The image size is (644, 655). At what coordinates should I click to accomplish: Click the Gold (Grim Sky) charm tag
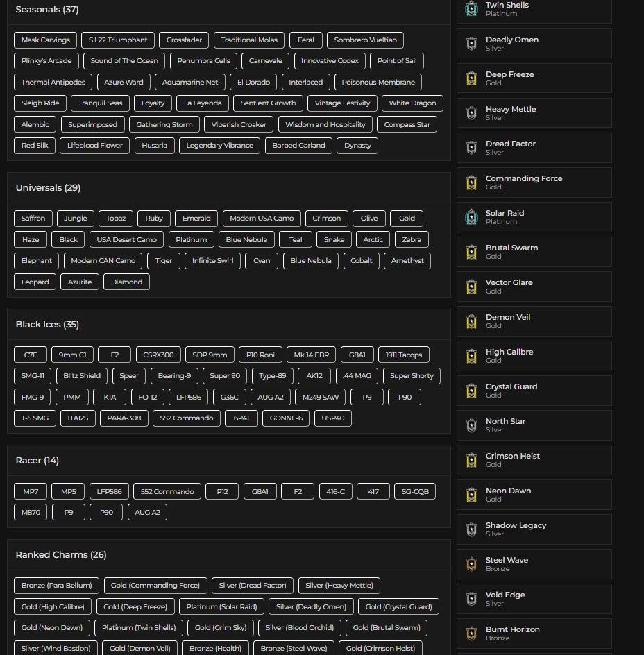[x=221, y=627]
